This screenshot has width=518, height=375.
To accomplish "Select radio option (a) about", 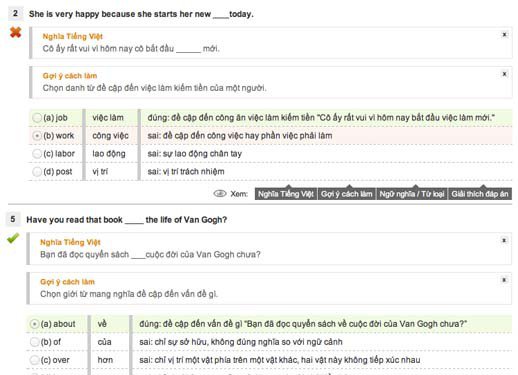I will pyautogui.click(x=34, y=324).
